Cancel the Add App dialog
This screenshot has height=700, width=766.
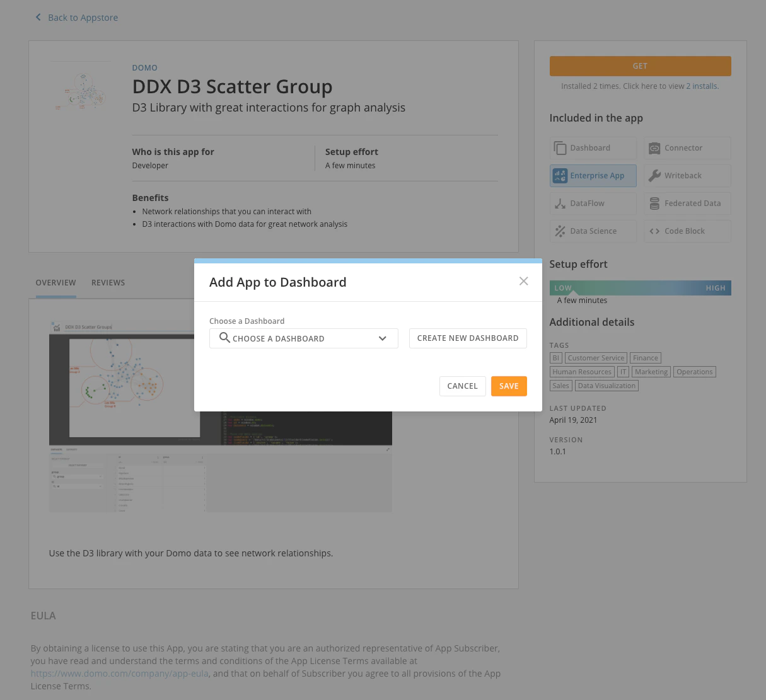tap(462, 386)
